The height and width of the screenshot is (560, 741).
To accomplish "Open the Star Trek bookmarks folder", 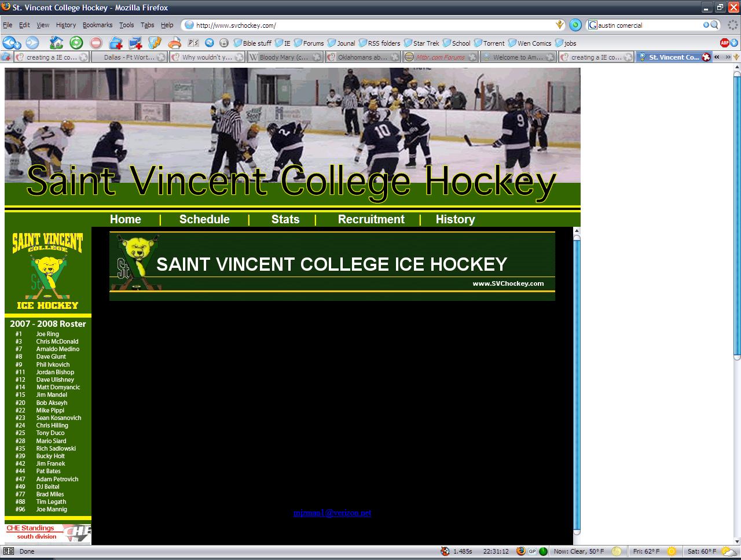I will (x=421, y=43).
